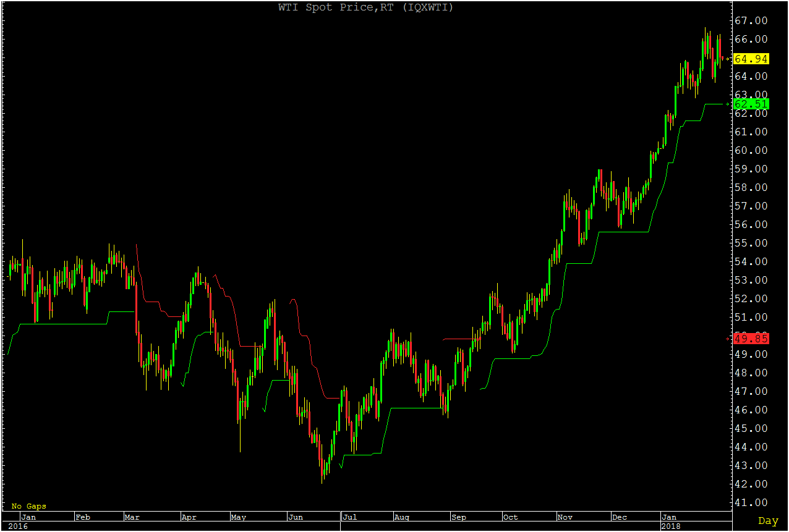Click the Nov month marker
This screenshot has height=532, width=789.
565,517
